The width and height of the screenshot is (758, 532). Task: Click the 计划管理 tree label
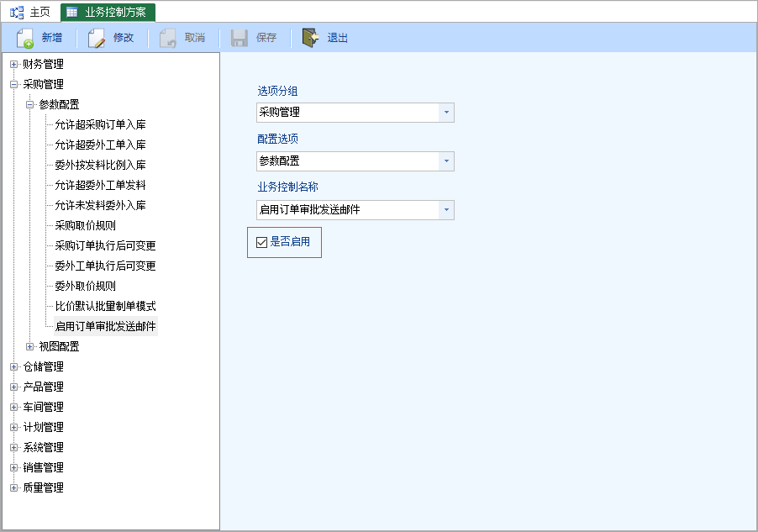(x=43, y=428)
